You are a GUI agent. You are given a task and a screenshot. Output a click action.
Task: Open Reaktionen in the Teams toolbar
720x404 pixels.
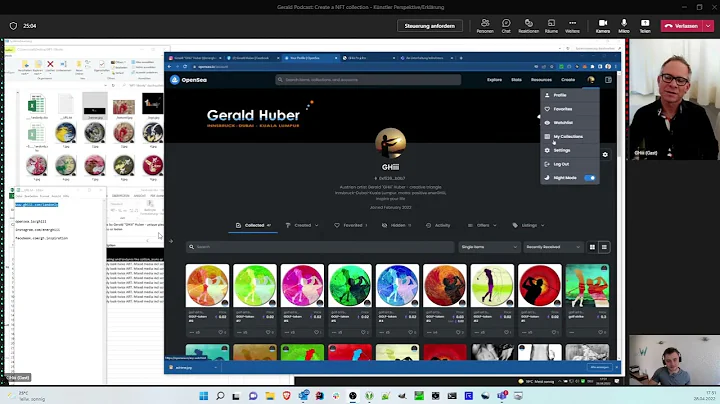click(x=529, y=26)
